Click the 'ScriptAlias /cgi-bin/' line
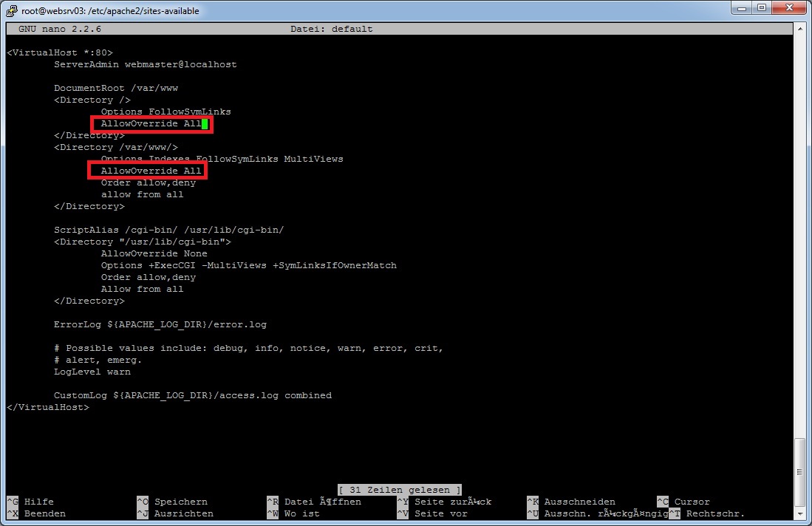Image resolution: width=812 pixels, height=526 pixels. pos(168,230)
